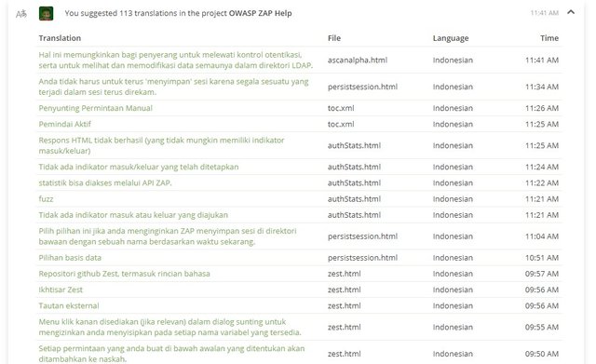The width and height of the screenshot is (596, 364).
Task: Click the 'Translation' column header
Action: [60, 38]
